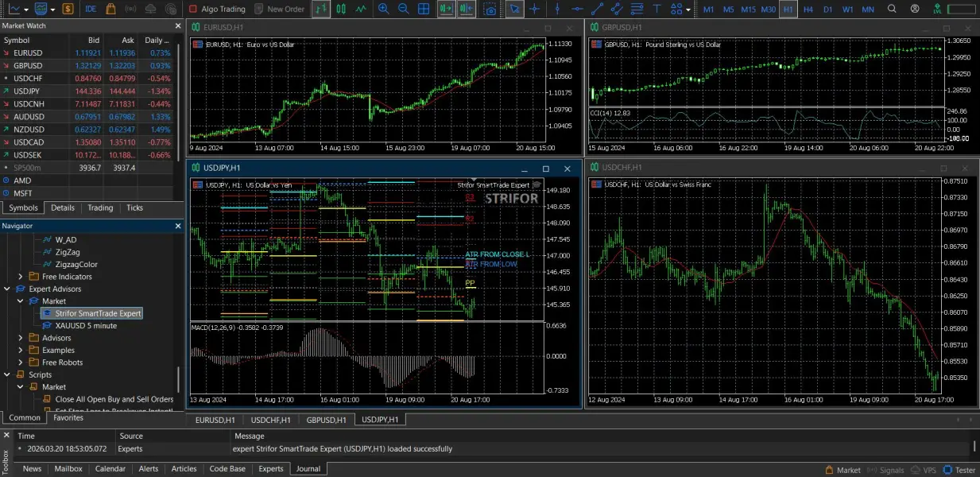Switch to the Experts toolbox tab
Screen dimensions: 980x477
(x=270, y=469)
